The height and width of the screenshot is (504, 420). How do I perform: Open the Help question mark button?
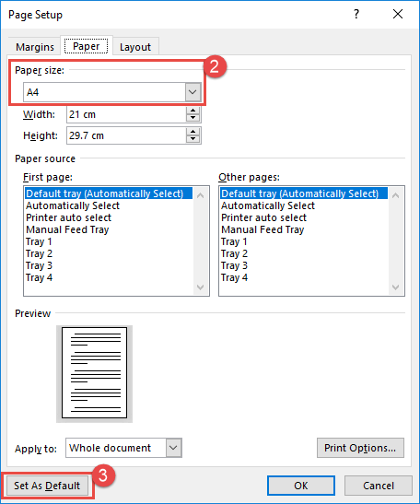click(356, 14)
